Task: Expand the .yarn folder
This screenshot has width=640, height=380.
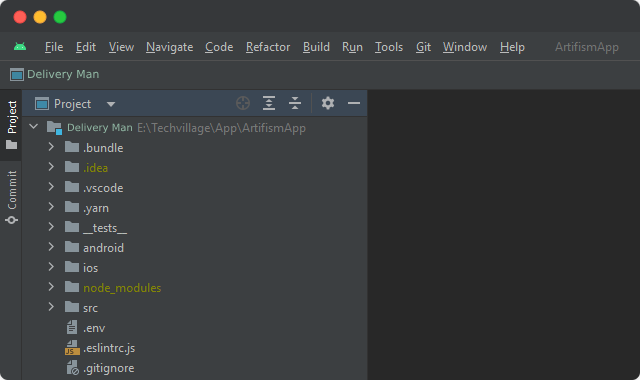Action: [x=51, y=207]
